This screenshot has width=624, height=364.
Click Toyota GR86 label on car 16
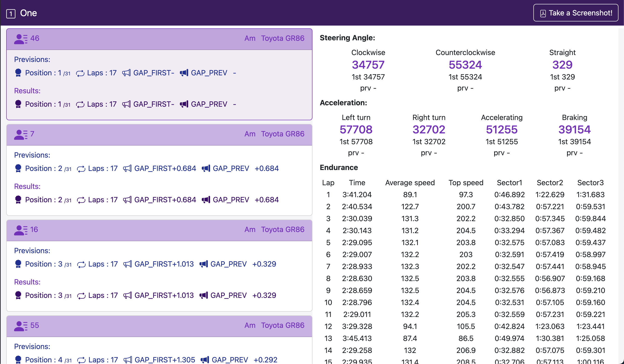(x=282, y=229)
